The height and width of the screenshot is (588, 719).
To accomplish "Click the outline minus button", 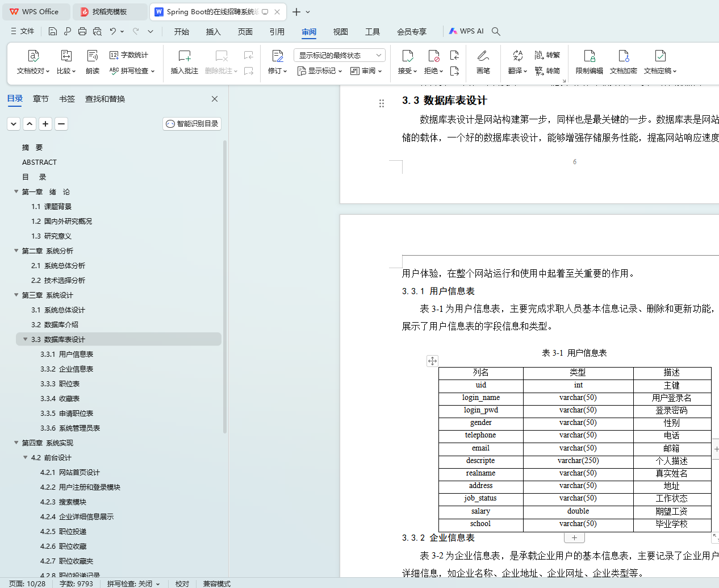I will pos(61,124).
